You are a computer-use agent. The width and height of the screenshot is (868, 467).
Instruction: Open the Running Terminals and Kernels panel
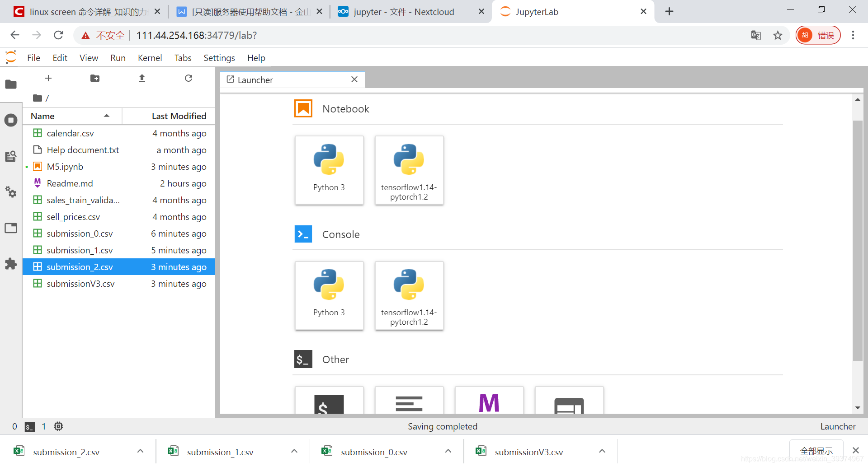pos(11,120)
